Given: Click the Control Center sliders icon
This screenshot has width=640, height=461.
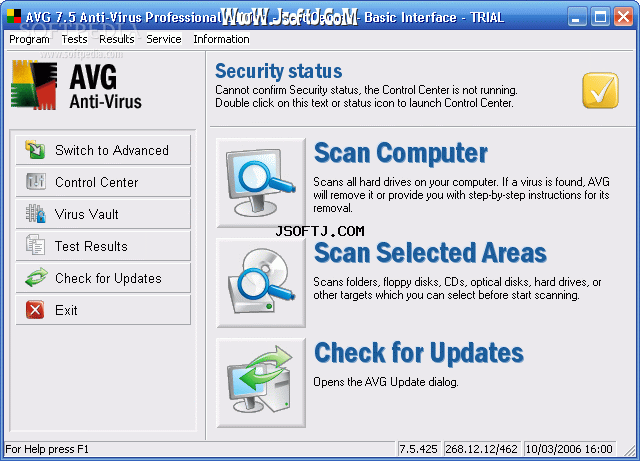Looking at the screenshot, I should pyautogui.click(x=36, y=181).
